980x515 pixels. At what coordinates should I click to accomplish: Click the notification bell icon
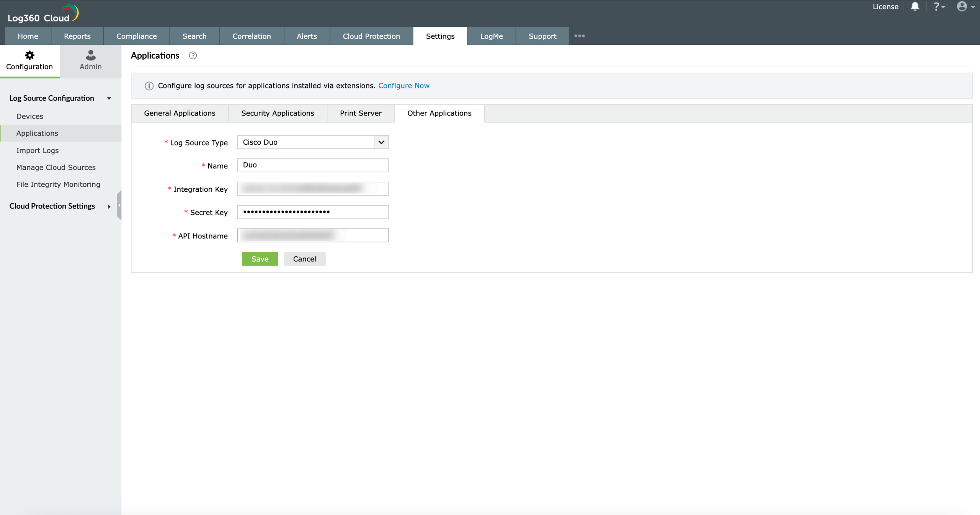915,7
